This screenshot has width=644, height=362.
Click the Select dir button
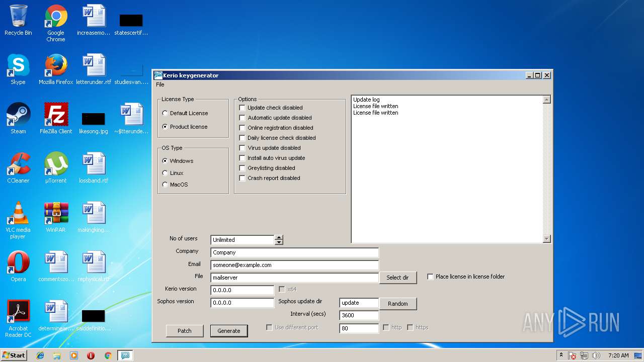[397, 278]
